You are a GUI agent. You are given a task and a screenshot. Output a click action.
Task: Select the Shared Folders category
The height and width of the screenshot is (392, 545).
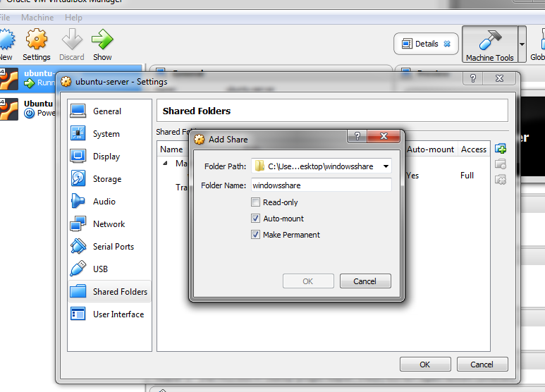(x=109, y=292)
